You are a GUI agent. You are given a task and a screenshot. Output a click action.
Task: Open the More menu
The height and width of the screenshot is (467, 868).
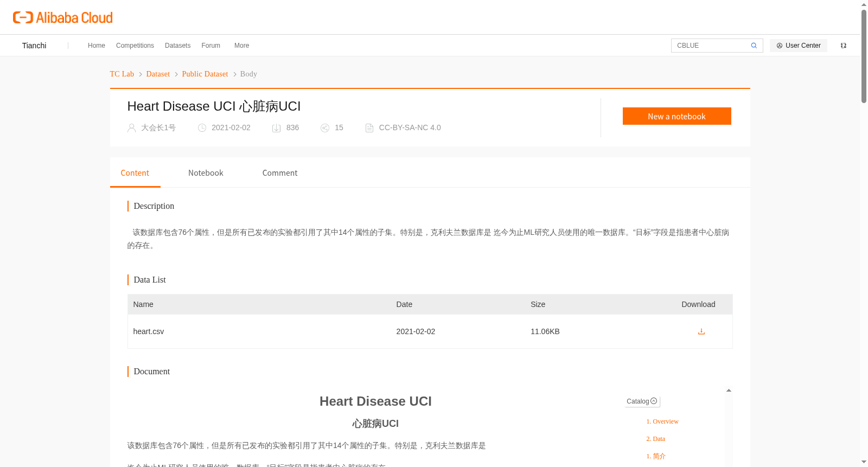coord(242,46)
